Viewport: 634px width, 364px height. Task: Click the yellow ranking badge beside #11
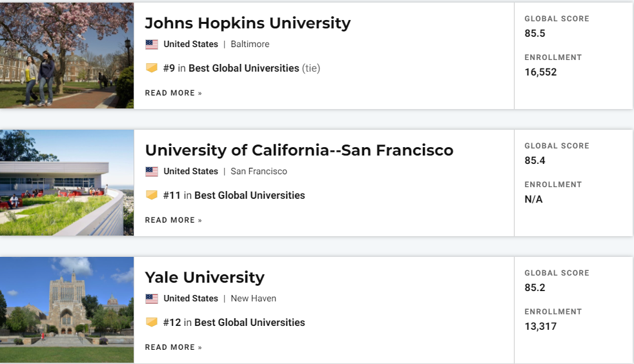(x=152, y=195)
